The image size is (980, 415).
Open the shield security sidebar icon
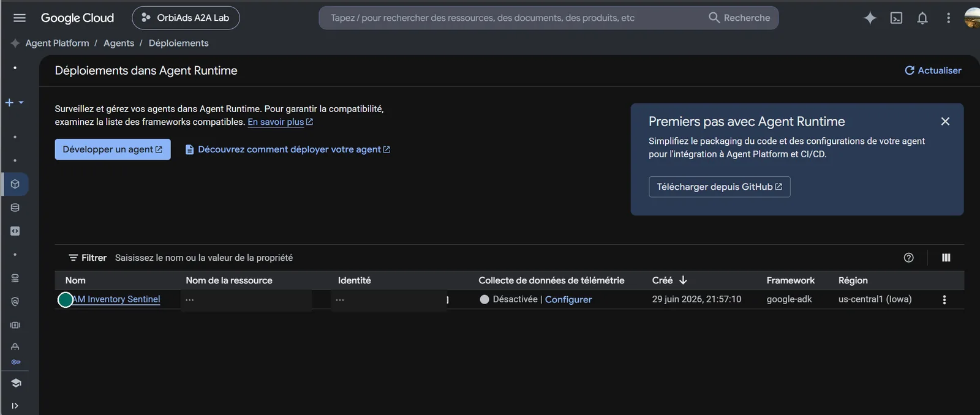[x=15, y=301]
